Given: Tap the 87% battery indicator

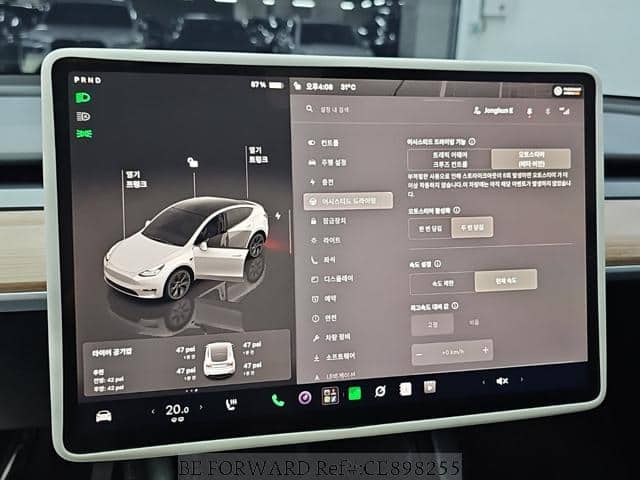Looking at the screenshot, I should click(x=267, y=85).
